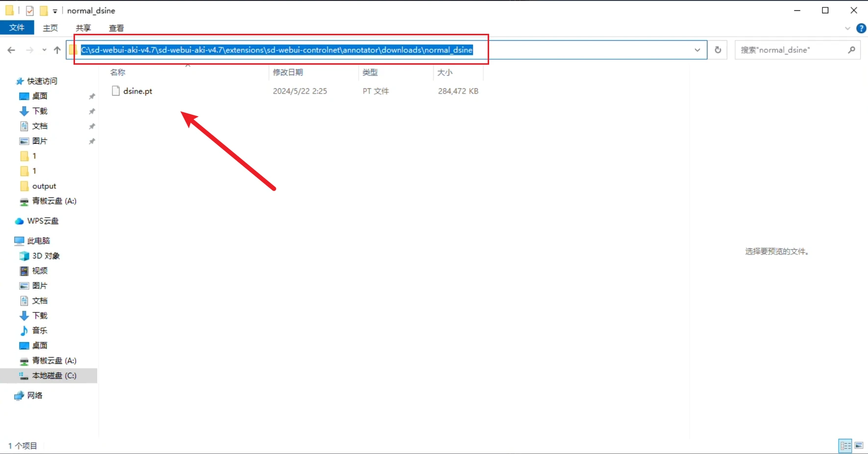The height and width of the screenshot is (454, 868).
Task: Open 图片 under 此电脑
Action: pos(40,286)
